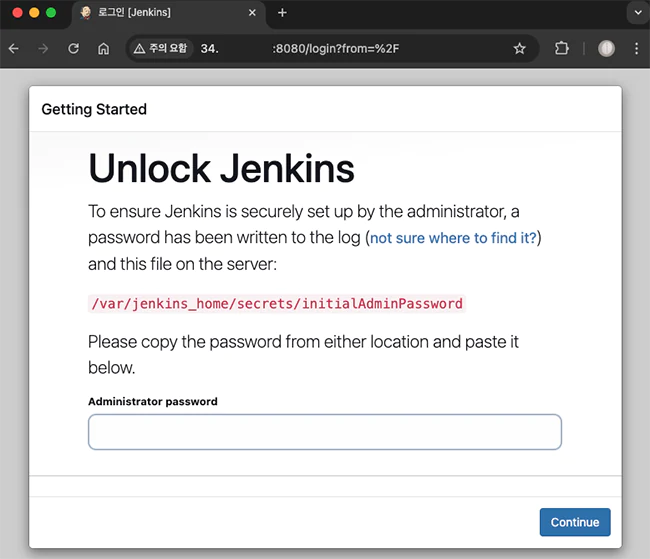650x559 pixels.
Task: Click the browser back arrow
Action: [x=14, y=49]
